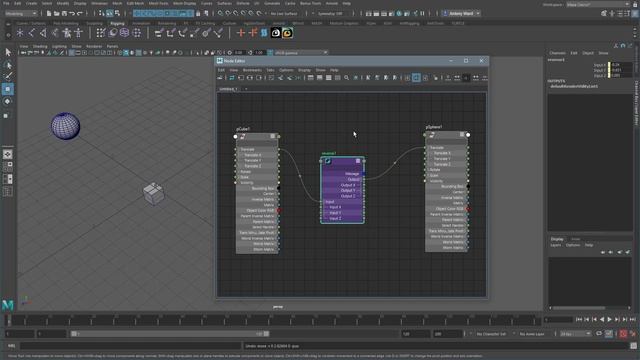This screenshot has height=360, width=640.
Task: Undo using the status line arrow
Action: pos(72,13)
